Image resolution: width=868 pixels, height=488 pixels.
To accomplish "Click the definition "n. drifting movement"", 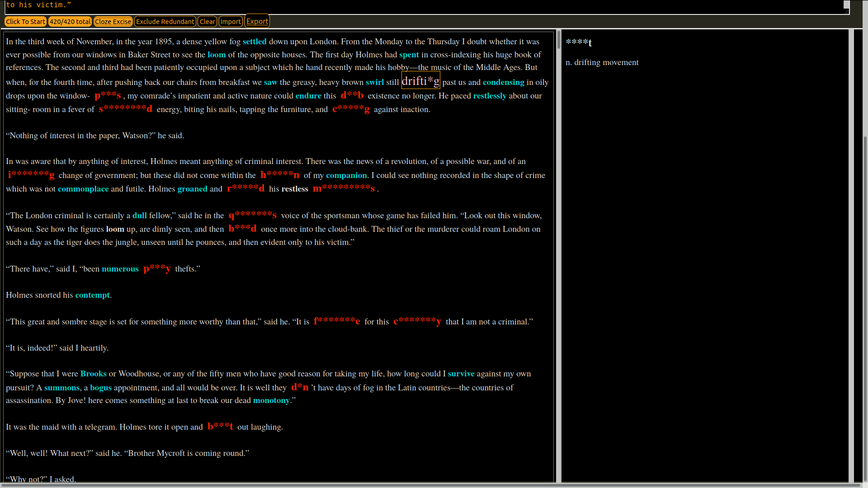I will 602,62.
